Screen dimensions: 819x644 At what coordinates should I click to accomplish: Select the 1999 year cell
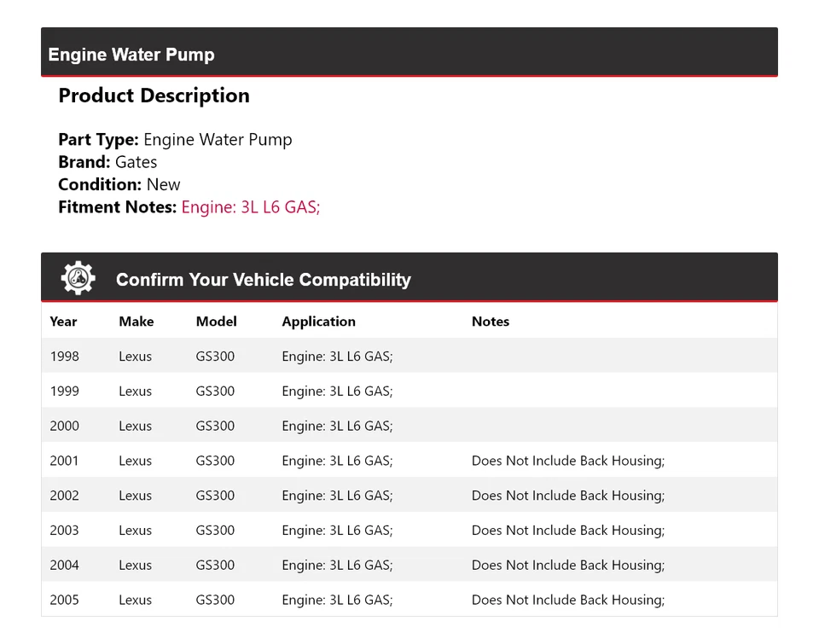coord(64,392)
